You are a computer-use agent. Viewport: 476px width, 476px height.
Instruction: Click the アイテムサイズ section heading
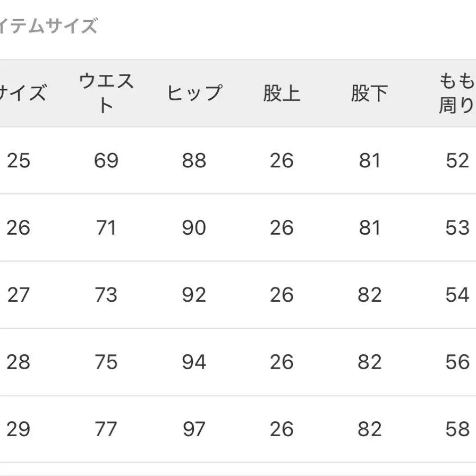(x=49, y=25)
